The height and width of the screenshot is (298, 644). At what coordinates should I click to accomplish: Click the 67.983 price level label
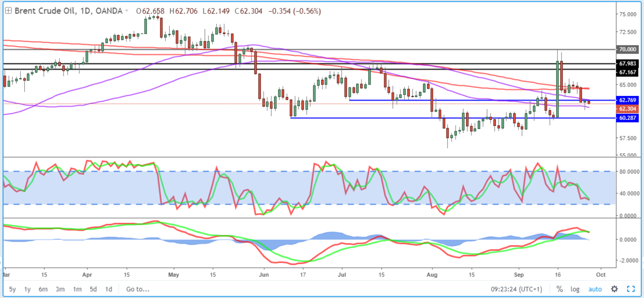coord(627,64)
